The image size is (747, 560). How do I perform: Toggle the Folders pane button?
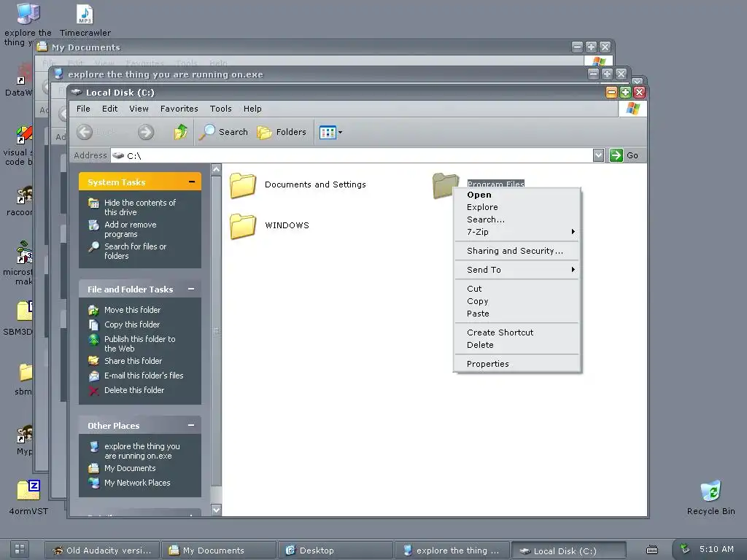click(282, 132)
